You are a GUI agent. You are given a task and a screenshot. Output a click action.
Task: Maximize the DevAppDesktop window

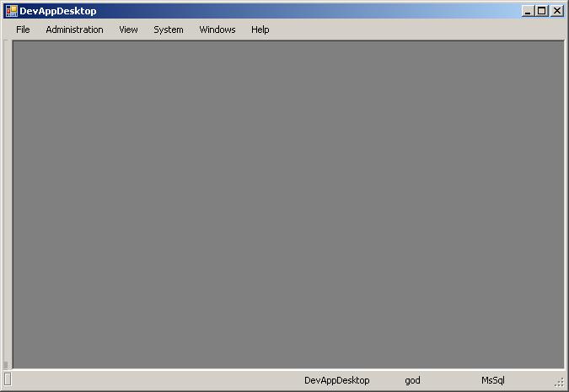(x=541, y=11)
